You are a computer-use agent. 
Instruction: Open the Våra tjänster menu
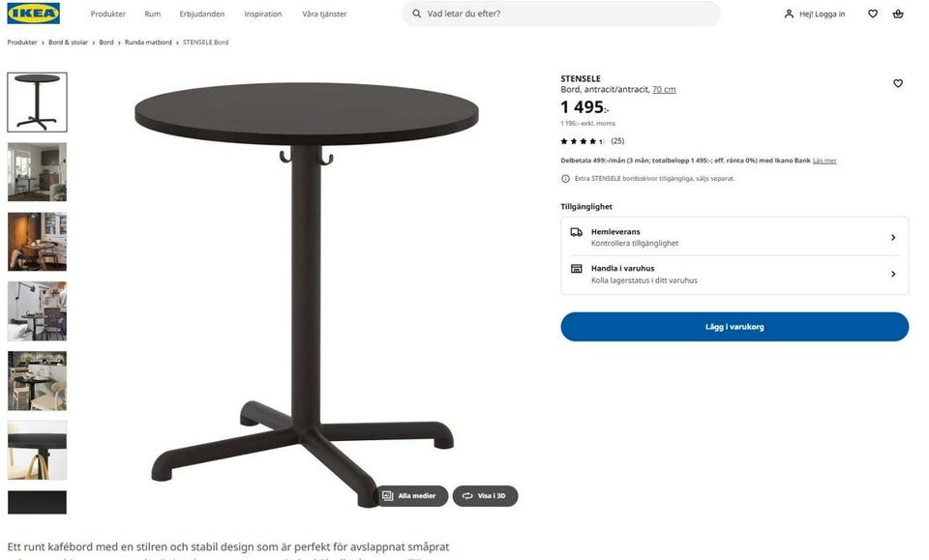coord(324,14)
